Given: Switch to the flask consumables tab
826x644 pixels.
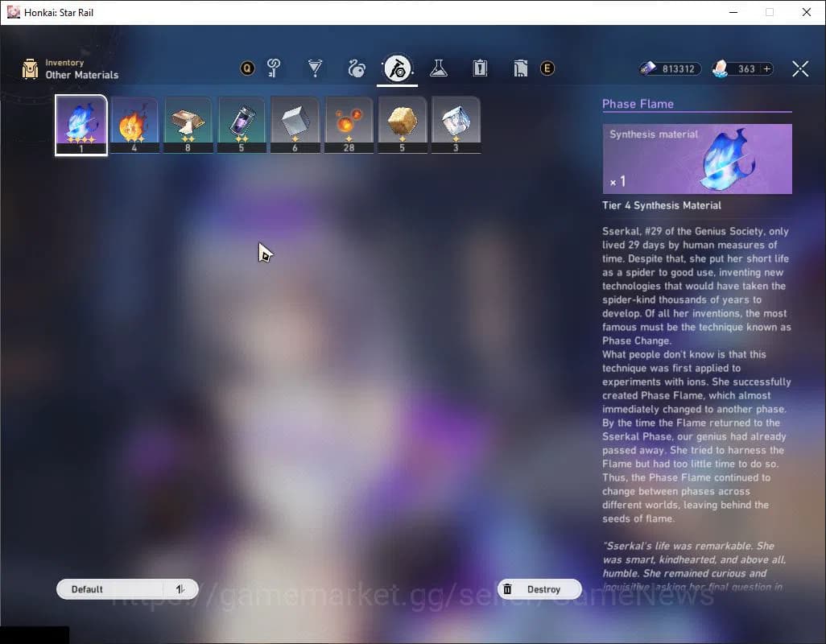Looking at the screenshot, I should click(439, 68).
